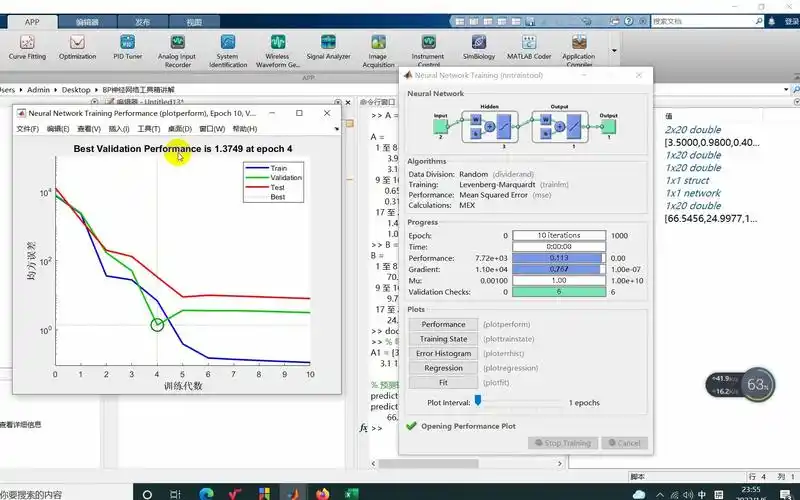The image size is (800, 500).
Task: Open the Error Histogram plot
Action: [x=443, y=353]
